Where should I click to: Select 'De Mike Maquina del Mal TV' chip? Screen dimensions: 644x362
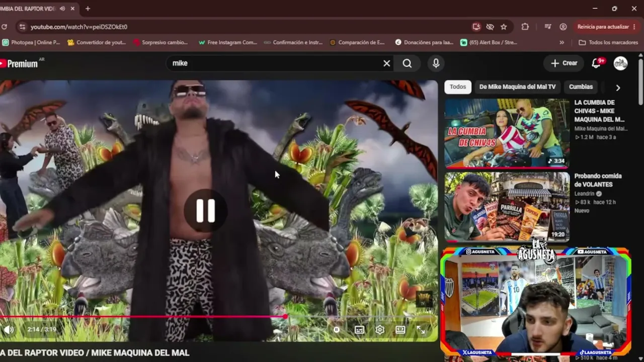coord(517,87)
